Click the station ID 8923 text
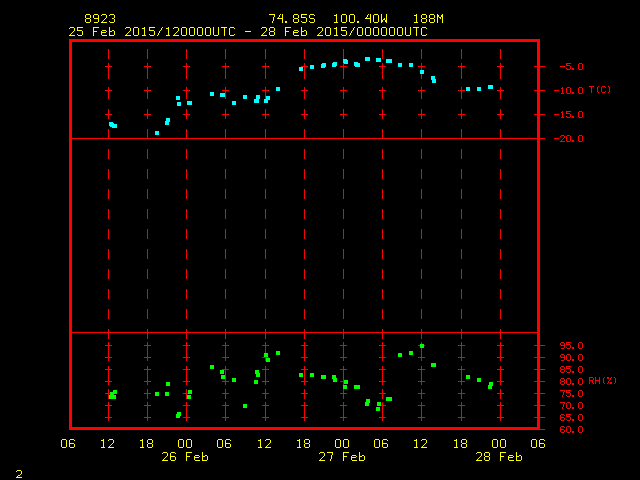 (x=98, y=19)
